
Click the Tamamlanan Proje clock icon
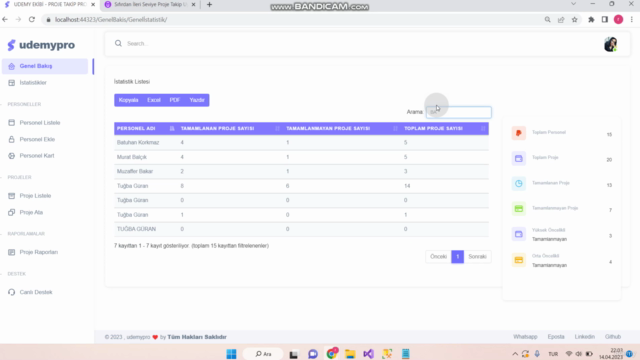(519, 184)
